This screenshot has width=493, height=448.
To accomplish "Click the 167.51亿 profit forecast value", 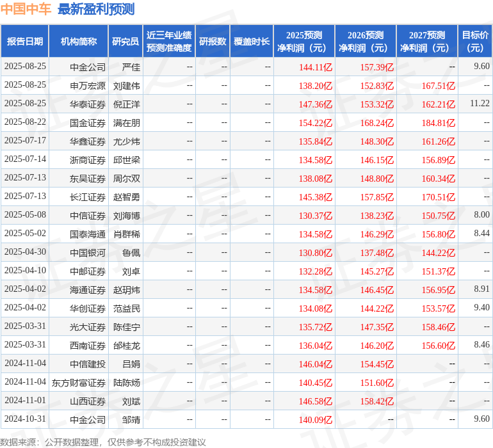I will (x=439, y=86).
